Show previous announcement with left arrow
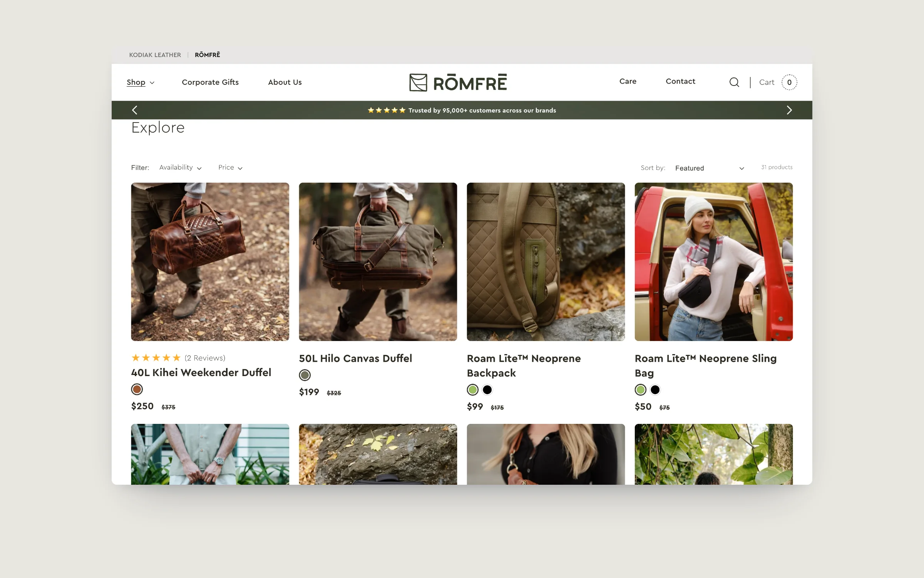This screenshot has width=924, height=578. click(134, 110)
